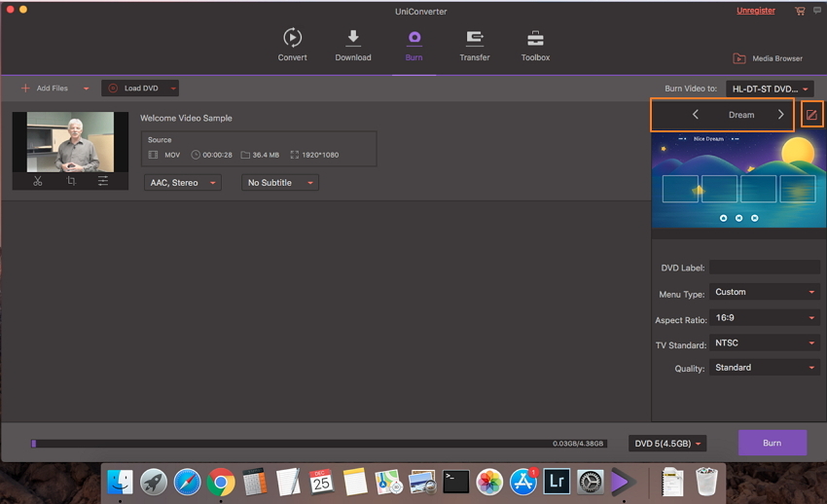Click the 0.03GB/4.38GB capacity text
This screenshot has height=504, width=827.
tap(578, 444)
